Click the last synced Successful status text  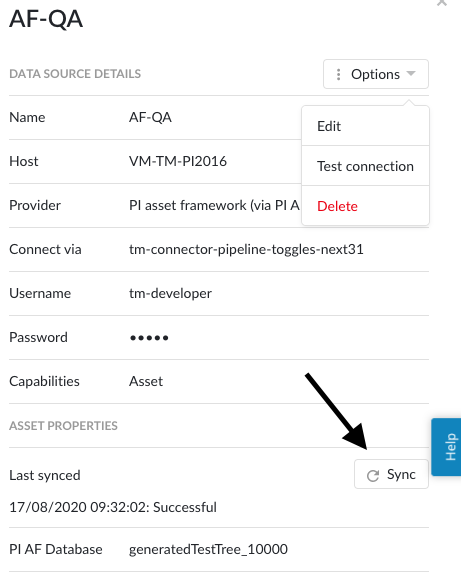pos(185,507)
